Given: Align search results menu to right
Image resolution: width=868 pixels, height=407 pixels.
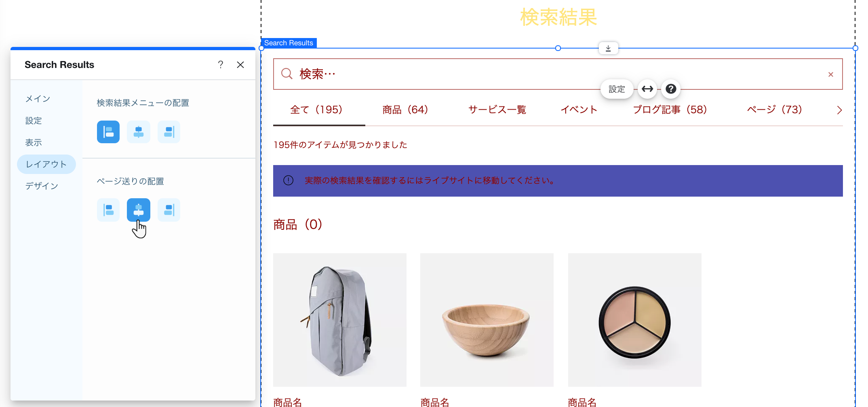Looking at the screenshot, I should pos(169,132).
